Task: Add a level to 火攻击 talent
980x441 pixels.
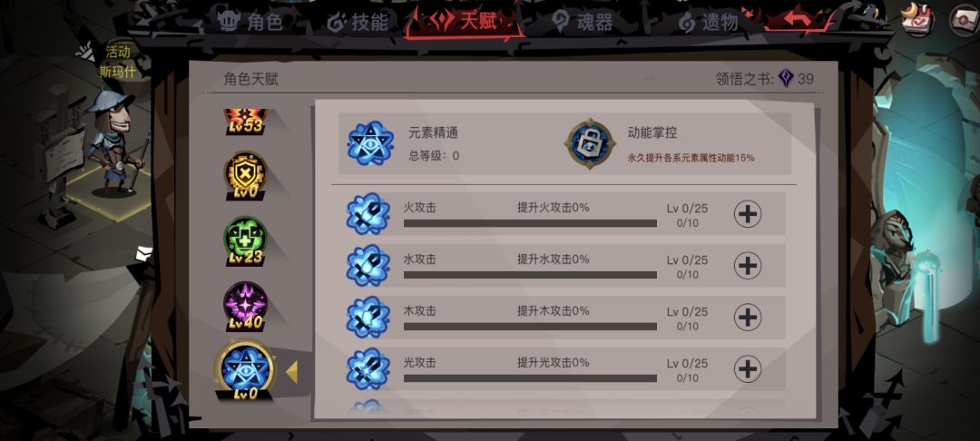Action: [x=748, y=214]
